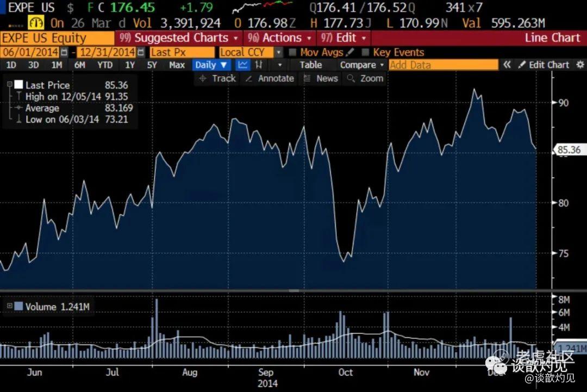
Task: Open the start date calendar picker
Action: click(64, 52)
